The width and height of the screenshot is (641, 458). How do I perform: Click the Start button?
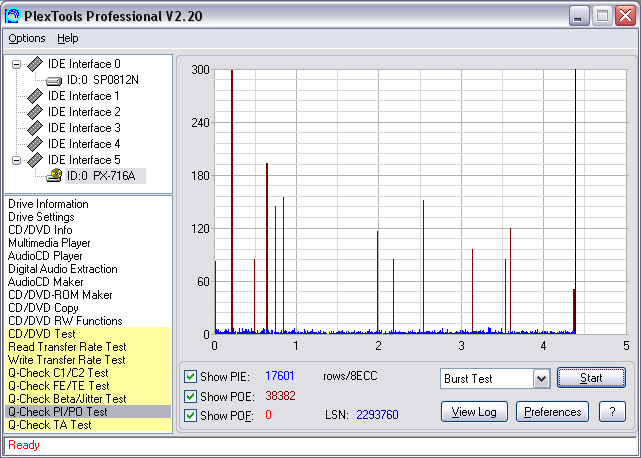(x=591, y=378)
